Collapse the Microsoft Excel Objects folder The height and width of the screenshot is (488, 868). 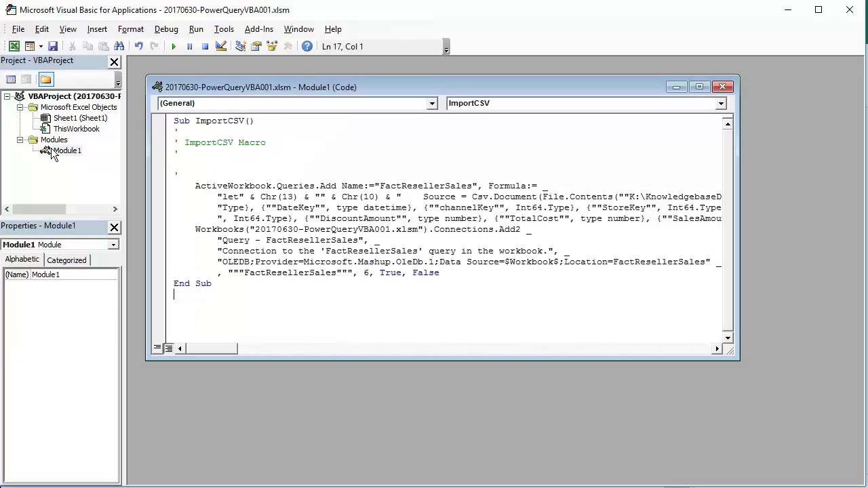pyautogui.click(x=20, y=107)
